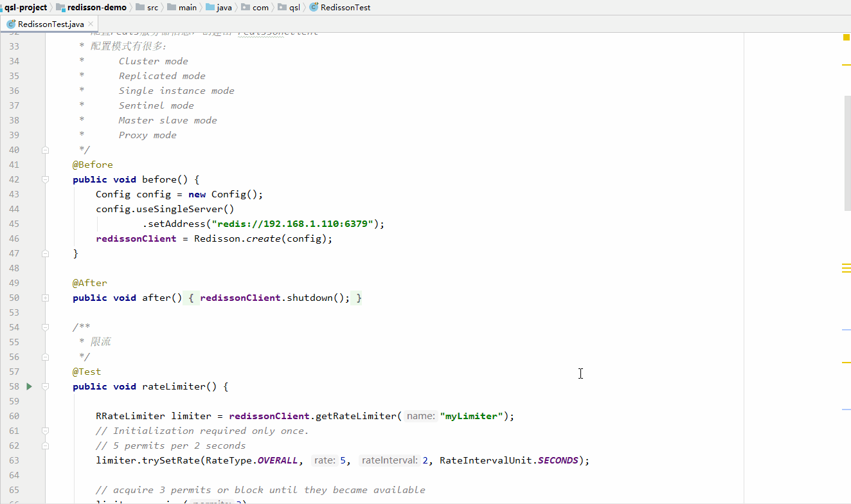The height and width of the screenshot is (504, 851).
Task: Open qsl-project in the navigation bar
Action: pyautogui.click(x=26, y=8)
